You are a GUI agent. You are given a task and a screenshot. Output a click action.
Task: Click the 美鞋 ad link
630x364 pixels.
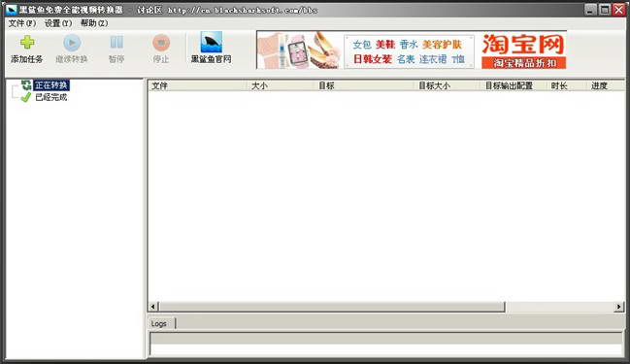385,45
